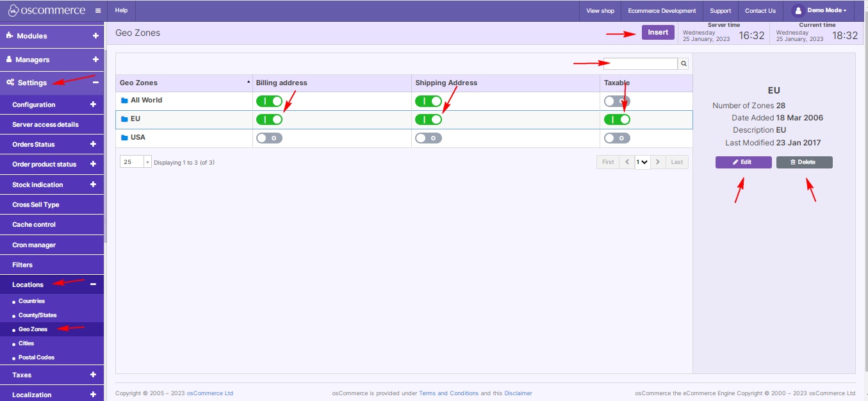The height and width of the screenshot is (401, 868).
Task: Expand the Configuration submenu plus
Action: pyautogui.click(x=93, y=104)
